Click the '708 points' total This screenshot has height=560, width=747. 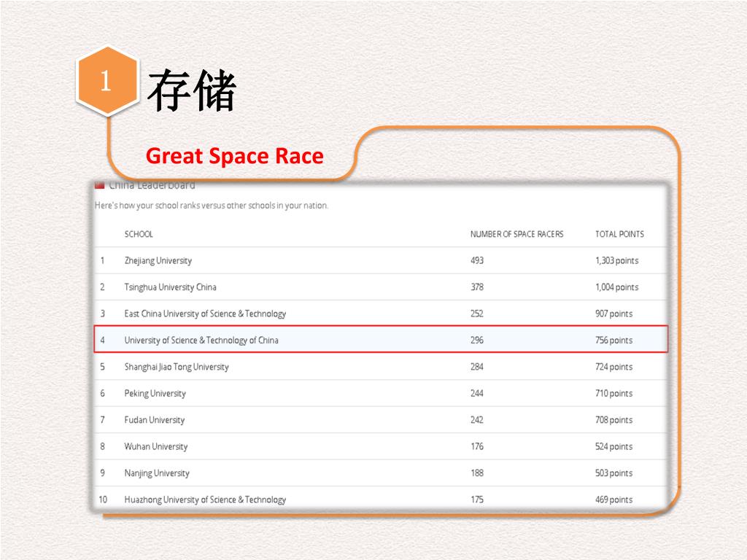(x=614, y=420)
